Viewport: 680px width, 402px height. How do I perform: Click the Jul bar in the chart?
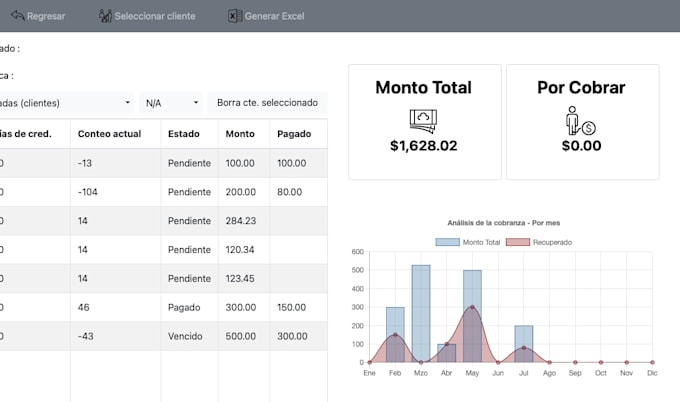pyautogui.click(x=524, y=343)
